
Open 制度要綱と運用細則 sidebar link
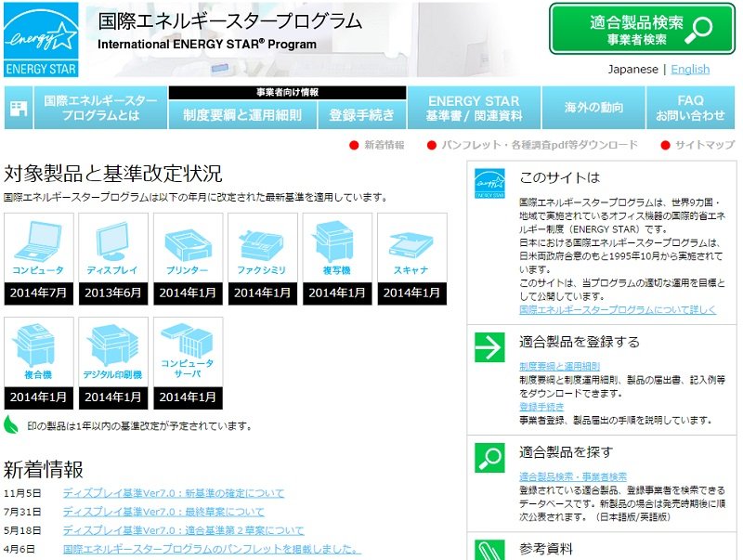[560, 366]
